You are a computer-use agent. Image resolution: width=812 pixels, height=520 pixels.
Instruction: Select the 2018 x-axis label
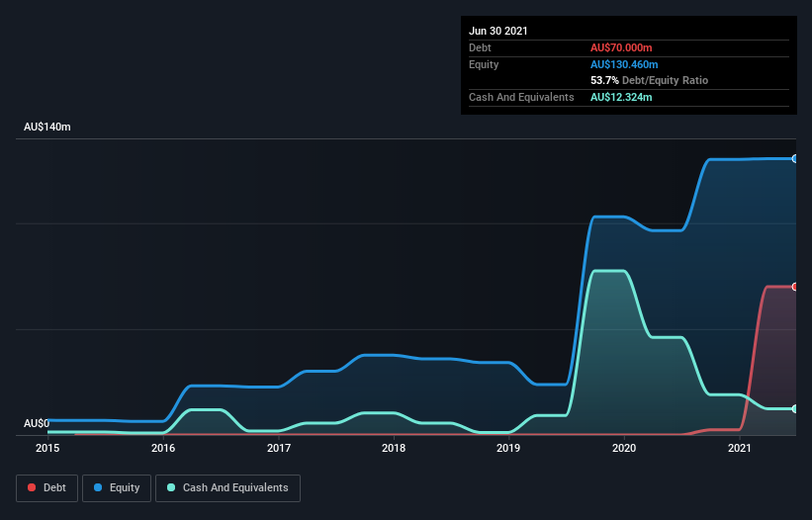click(394, 448)
